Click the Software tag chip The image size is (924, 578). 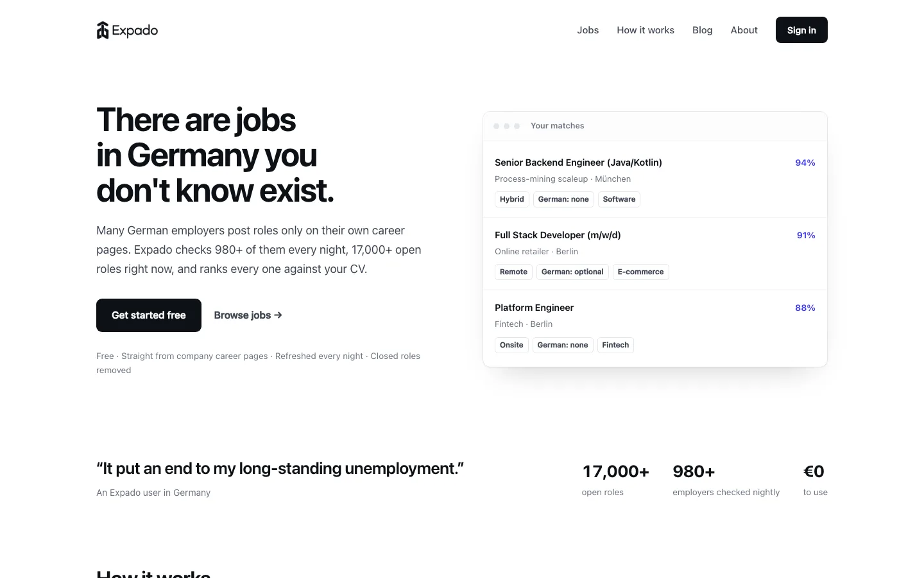pyautogui.click(x=619, y=199)
